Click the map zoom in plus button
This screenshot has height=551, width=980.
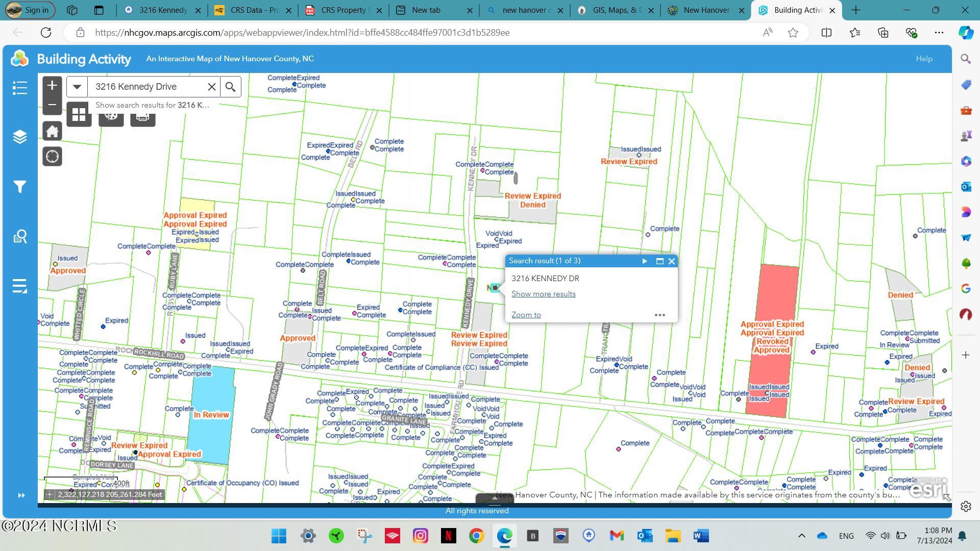52,86
